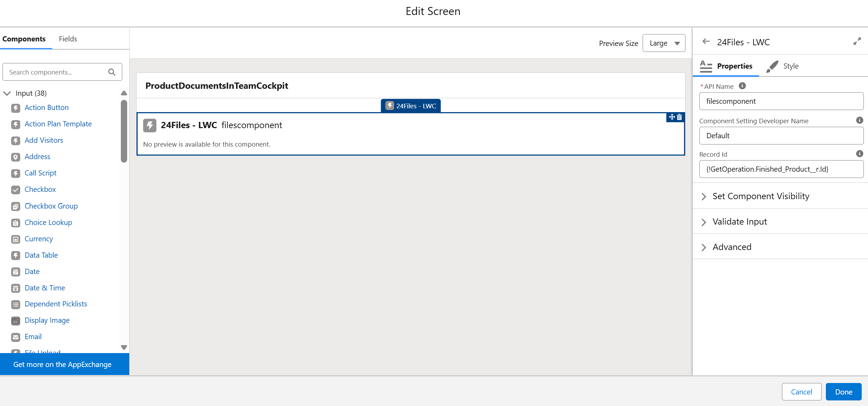
Task: Click the Cancel button
Action: coord(801,392)
